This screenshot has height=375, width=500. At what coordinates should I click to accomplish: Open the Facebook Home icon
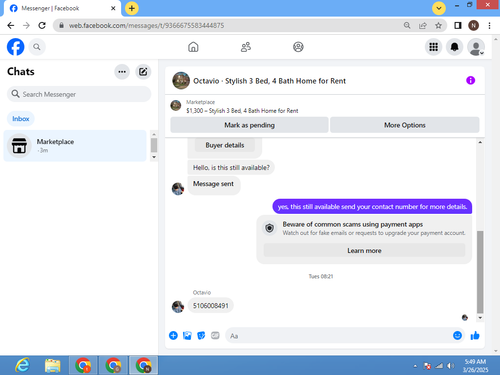[x=193, y=47]
